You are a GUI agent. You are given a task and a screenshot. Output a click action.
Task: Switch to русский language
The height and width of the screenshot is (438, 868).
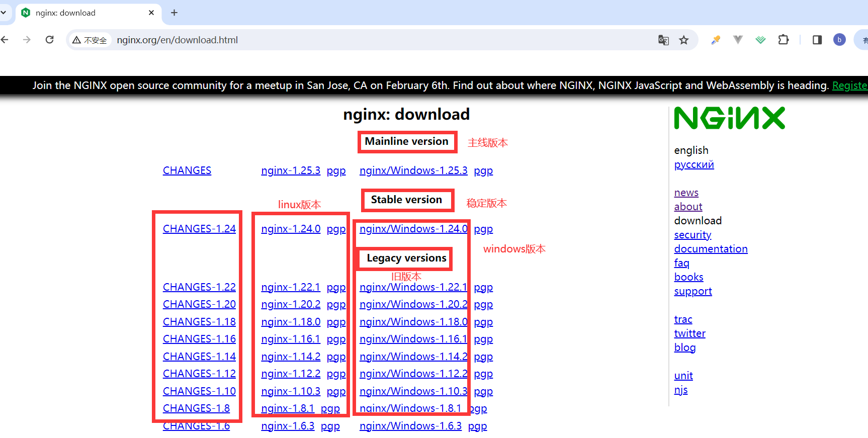pyautogui.click(x=694, y=164)
